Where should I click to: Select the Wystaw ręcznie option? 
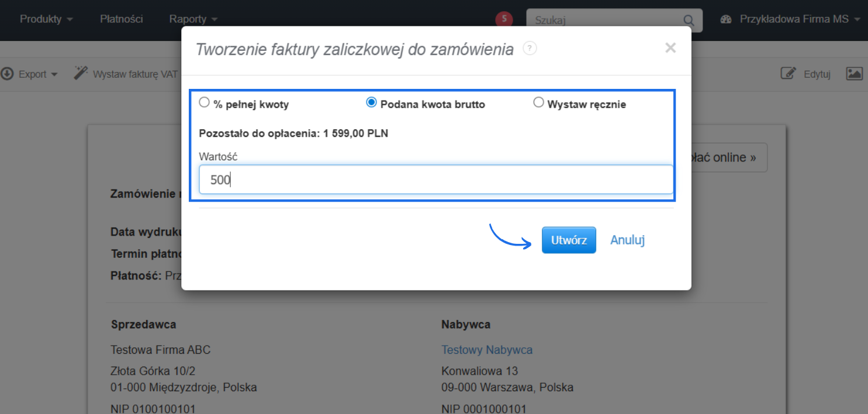(x=538, y=102)
